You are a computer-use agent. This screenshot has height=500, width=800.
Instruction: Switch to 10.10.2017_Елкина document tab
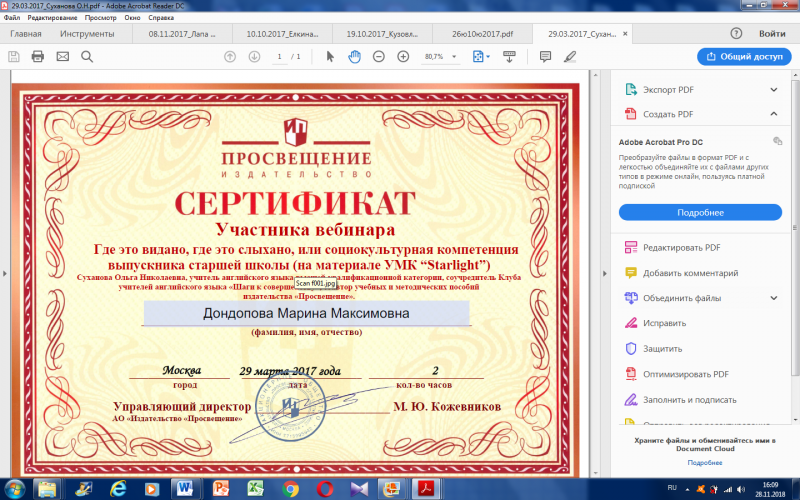point(282,34)
